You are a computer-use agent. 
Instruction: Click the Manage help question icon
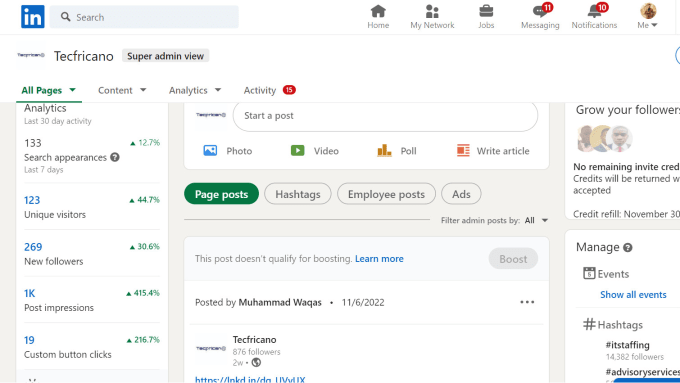pyautogui.click(x=628, y=248)
